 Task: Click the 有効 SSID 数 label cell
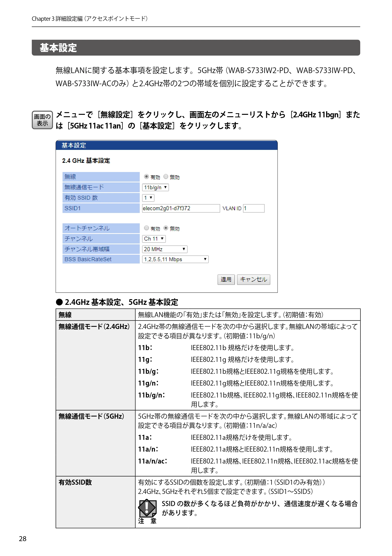pyautogui.click(x=101, y=198)
